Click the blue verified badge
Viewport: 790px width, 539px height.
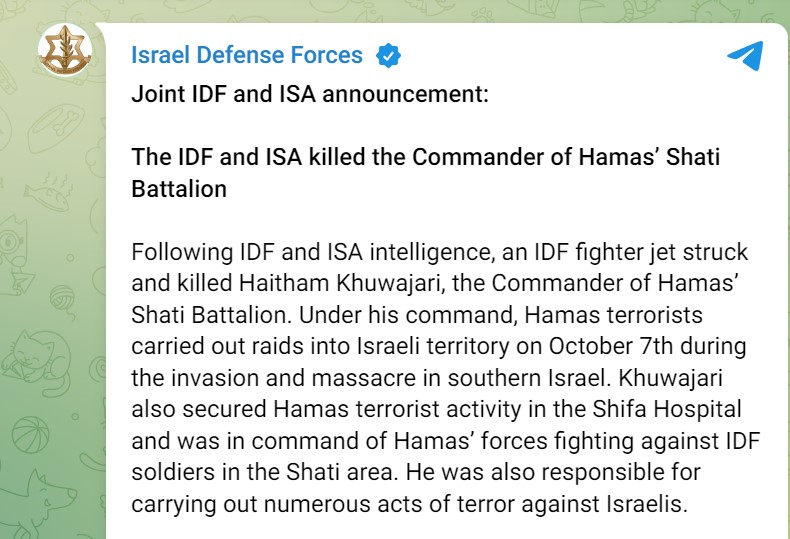click(x=388, y=55)
